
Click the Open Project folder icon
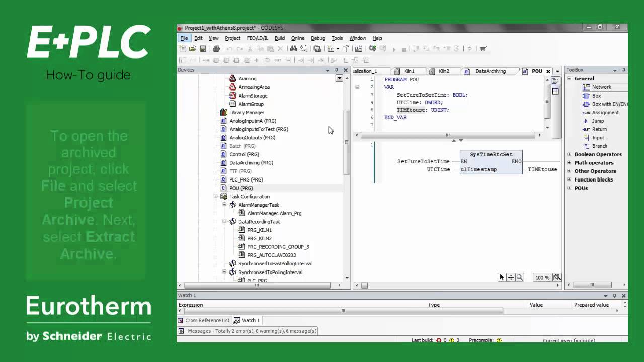193,49
